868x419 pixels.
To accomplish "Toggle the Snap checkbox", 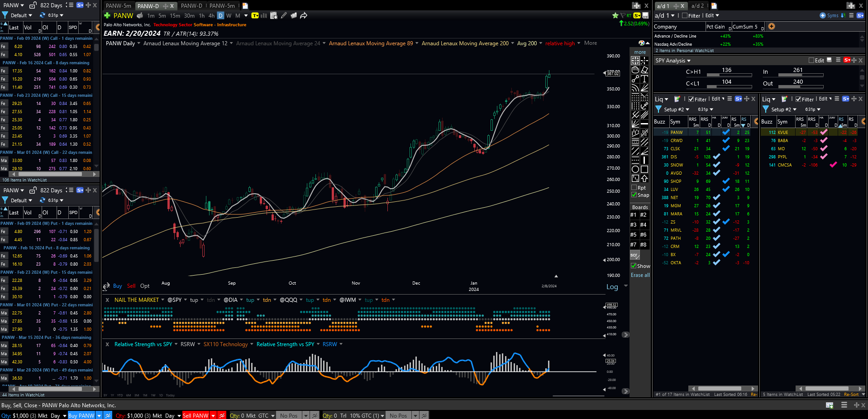I will [x=634, y=195].
